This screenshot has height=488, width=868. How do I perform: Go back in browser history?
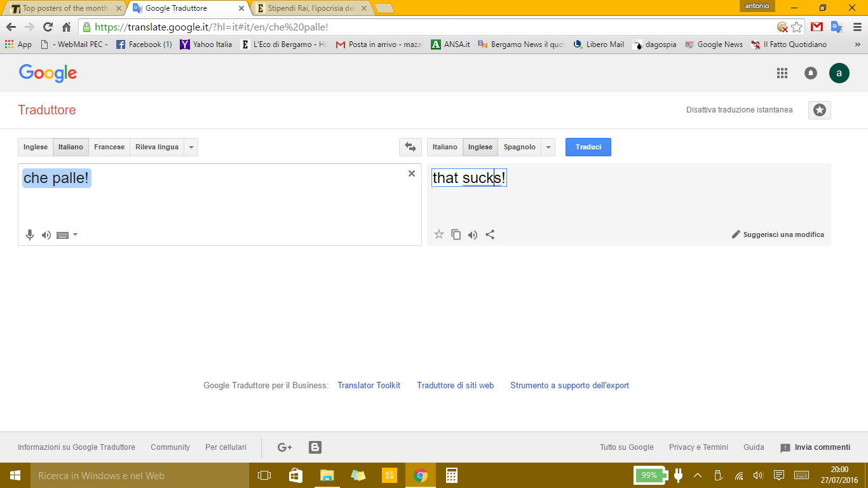11,27
